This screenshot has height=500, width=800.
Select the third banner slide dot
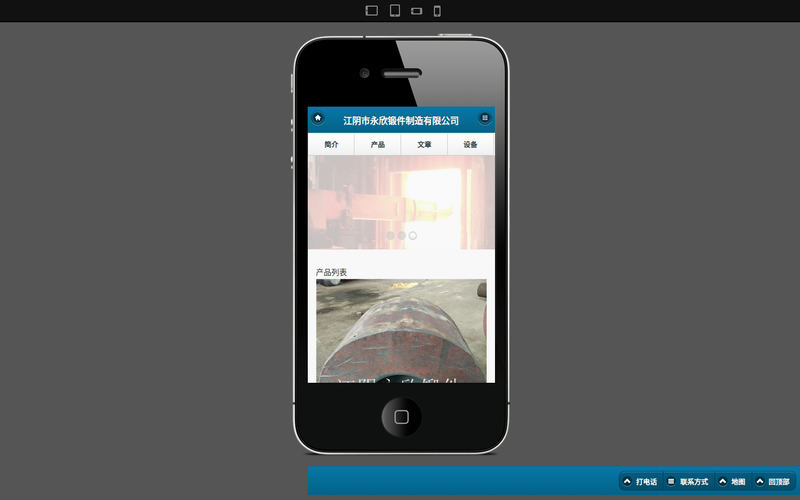[x=413, y=236]
